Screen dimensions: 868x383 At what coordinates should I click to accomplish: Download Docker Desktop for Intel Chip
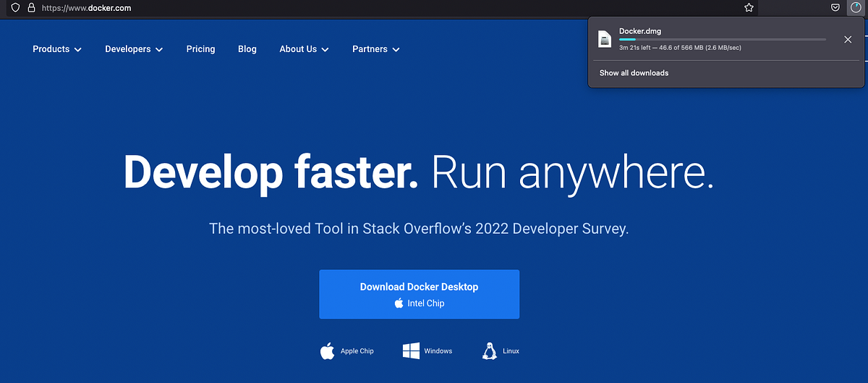click(x=419, y=294)
